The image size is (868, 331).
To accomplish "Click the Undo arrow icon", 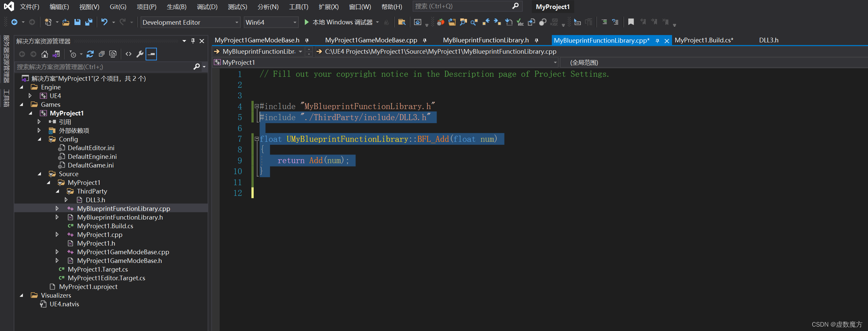I will point(104,22).
